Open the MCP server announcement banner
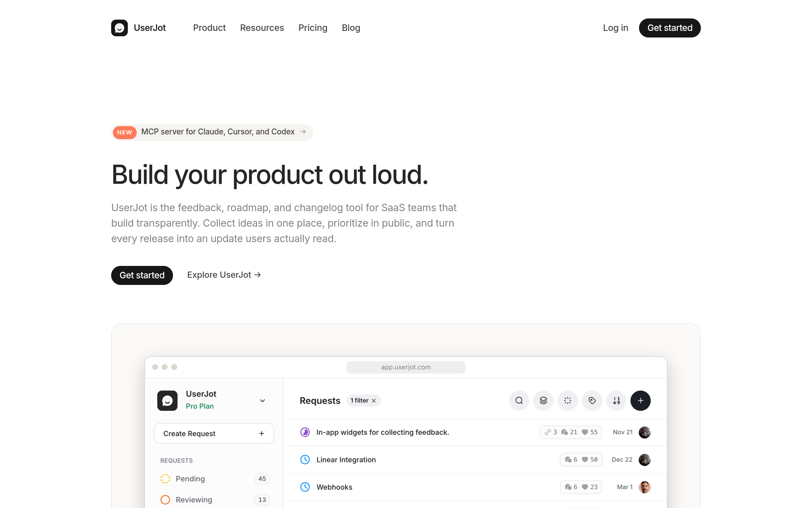 coord(212,132)
